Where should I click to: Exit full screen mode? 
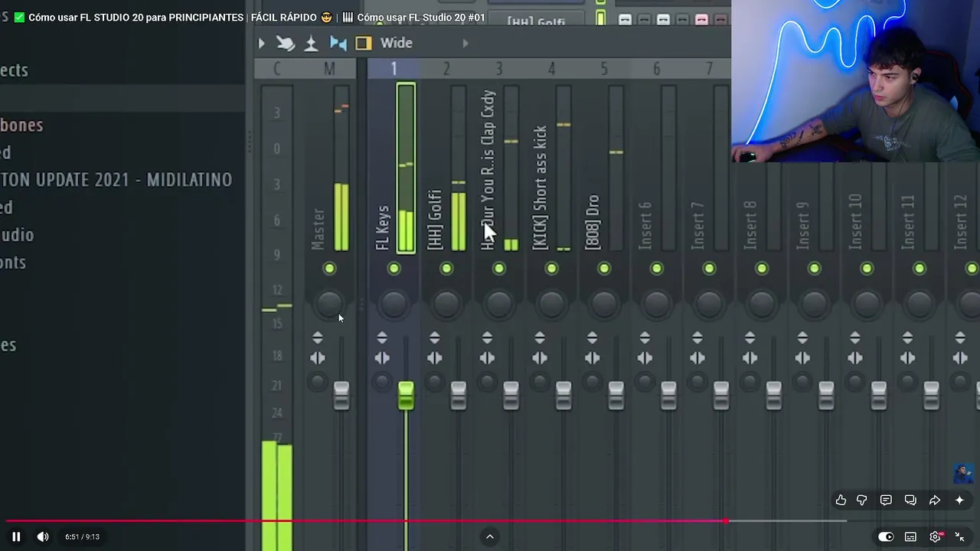click(x=959, y=536)
